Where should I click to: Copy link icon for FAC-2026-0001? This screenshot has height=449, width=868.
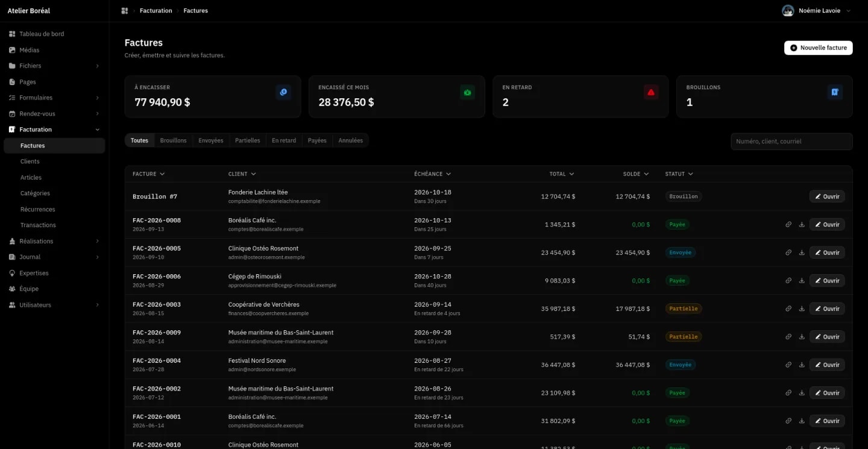click(788, 421)
